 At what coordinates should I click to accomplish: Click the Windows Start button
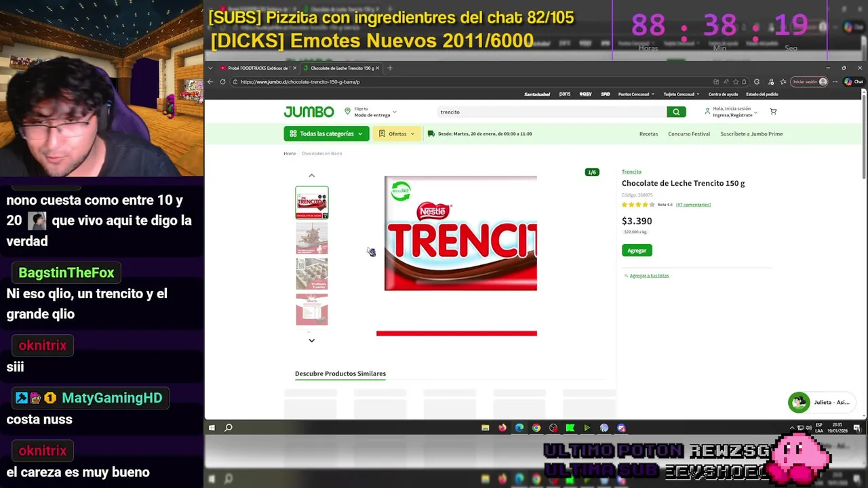[212, 428]
